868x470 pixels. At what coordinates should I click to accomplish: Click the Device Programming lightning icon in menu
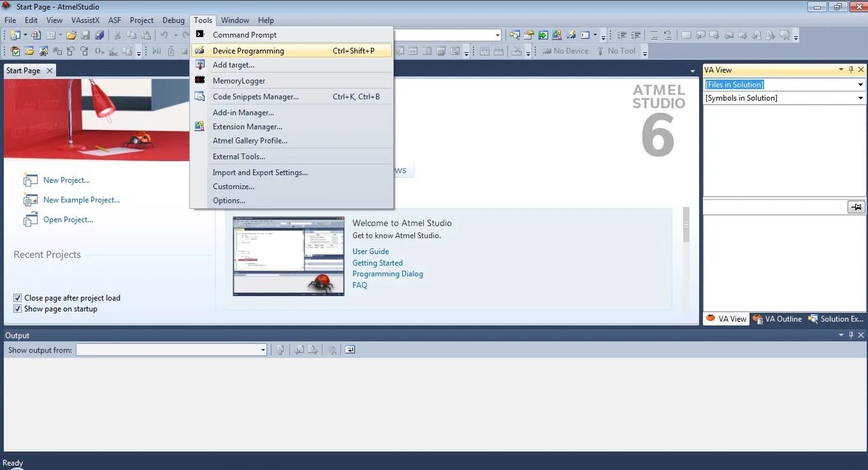(200, 50)
